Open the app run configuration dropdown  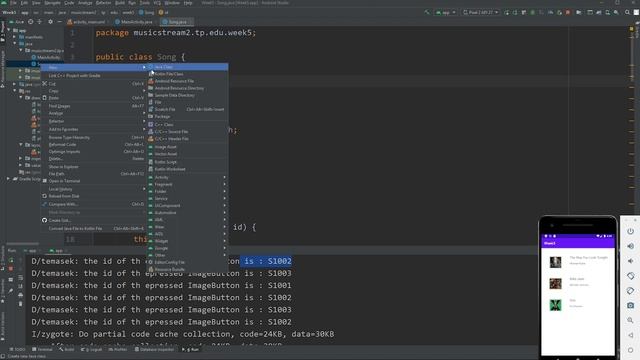446,12
